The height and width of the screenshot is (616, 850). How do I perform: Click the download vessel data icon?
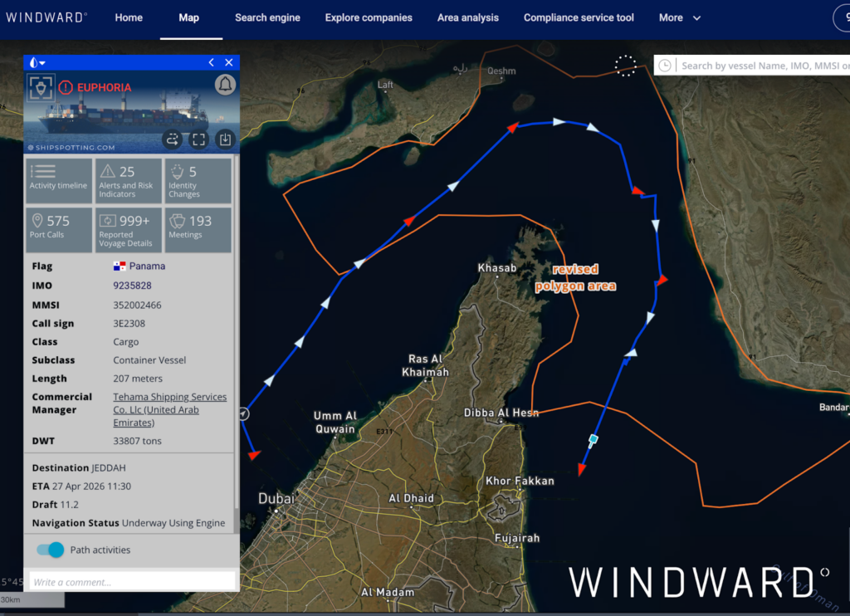pyautogui.click(x=225, y=139)
